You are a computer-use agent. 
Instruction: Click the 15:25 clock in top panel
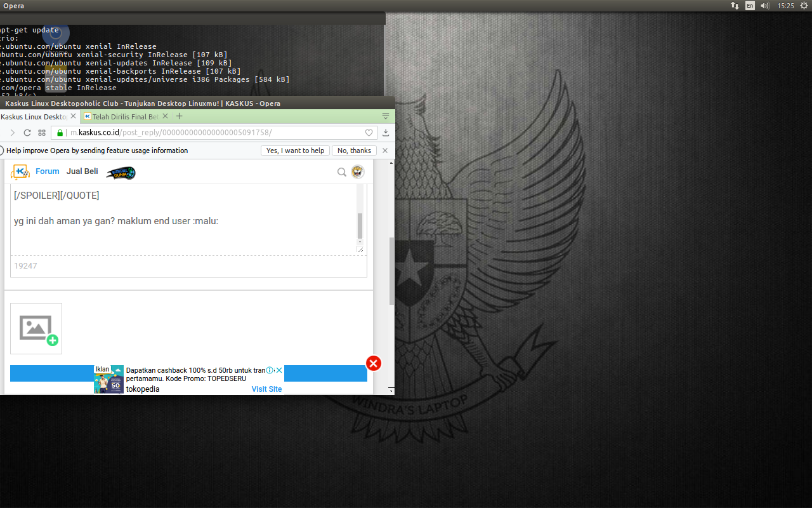point(785,6)
